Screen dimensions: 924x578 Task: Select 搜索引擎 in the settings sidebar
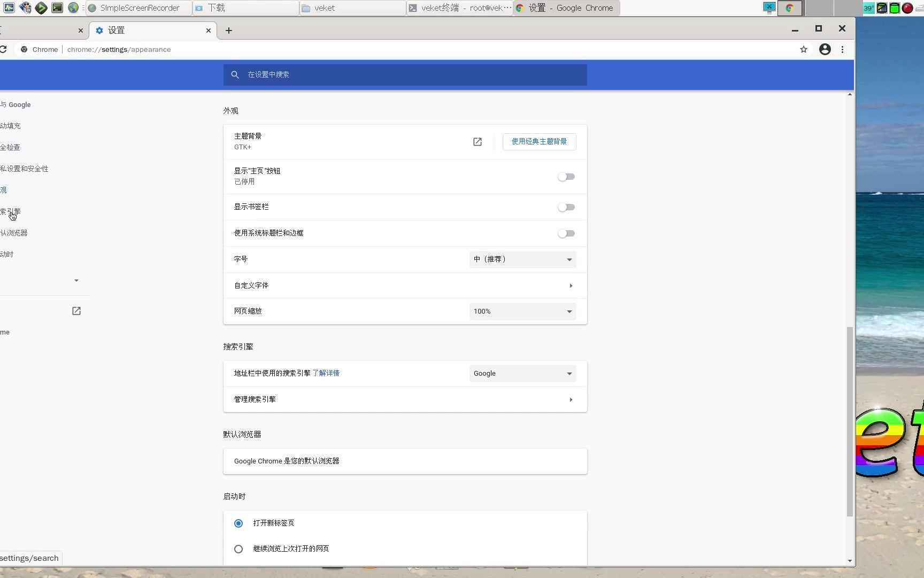pyautogui.click(x=12, y=211)
